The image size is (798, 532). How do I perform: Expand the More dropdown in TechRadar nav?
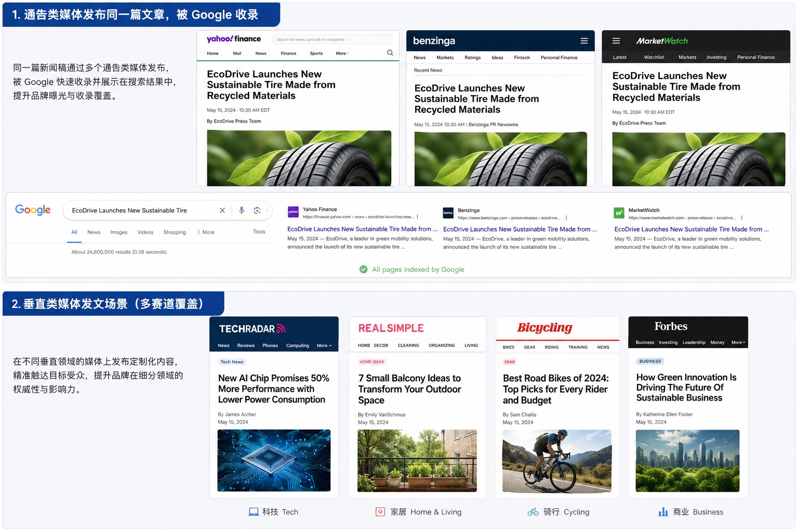pyautogui.click(x=324, y=345)
